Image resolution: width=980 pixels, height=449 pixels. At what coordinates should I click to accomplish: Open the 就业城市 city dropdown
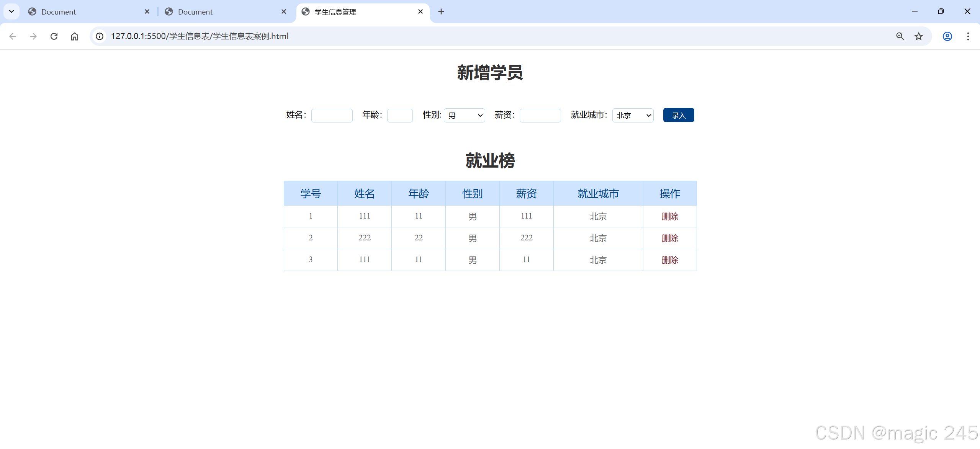point(633,115)
